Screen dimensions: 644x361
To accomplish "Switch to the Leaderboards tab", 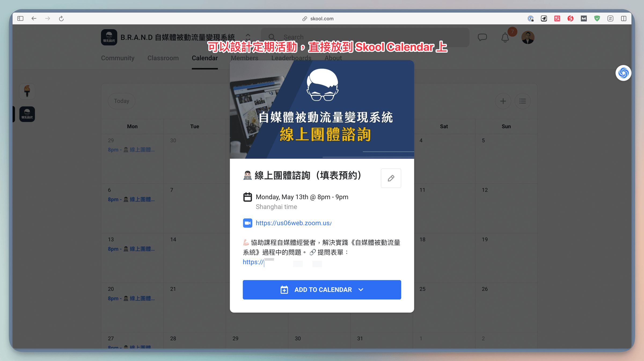I will click(291, 58).
